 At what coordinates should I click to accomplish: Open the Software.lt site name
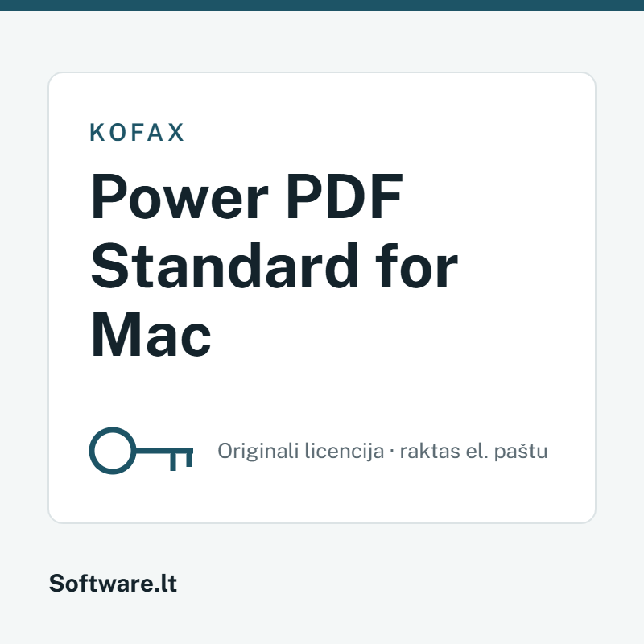113,583
